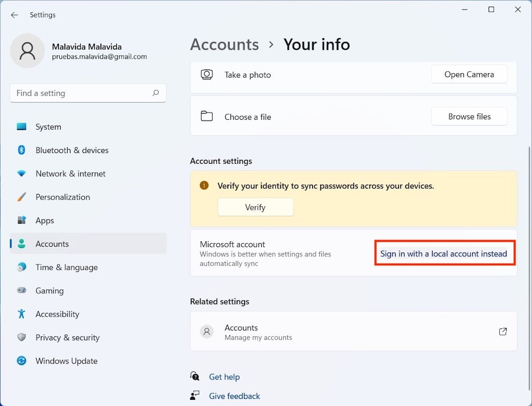532x406 pixels.
Task: Open the System settings category
Action: 48,127
